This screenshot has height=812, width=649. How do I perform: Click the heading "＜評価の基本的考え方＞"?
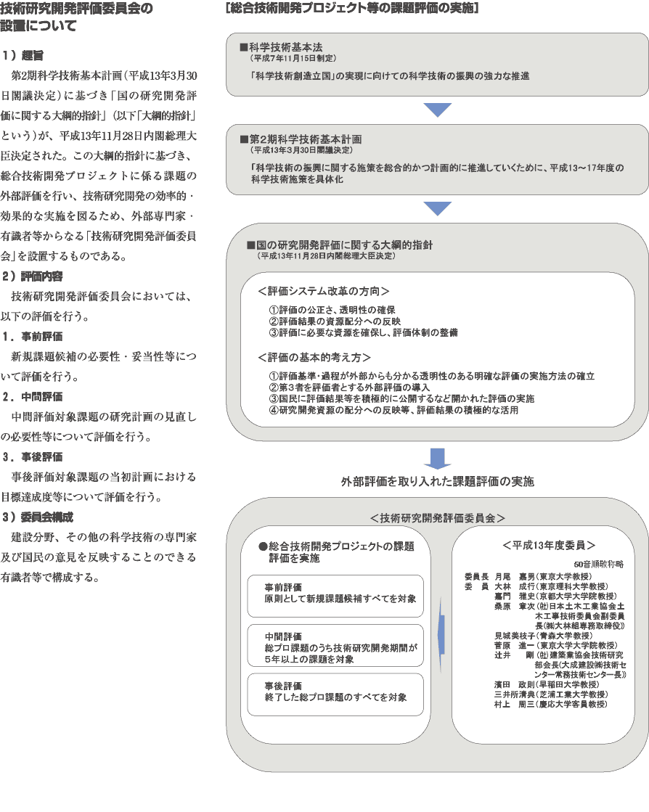pos(314,357)
